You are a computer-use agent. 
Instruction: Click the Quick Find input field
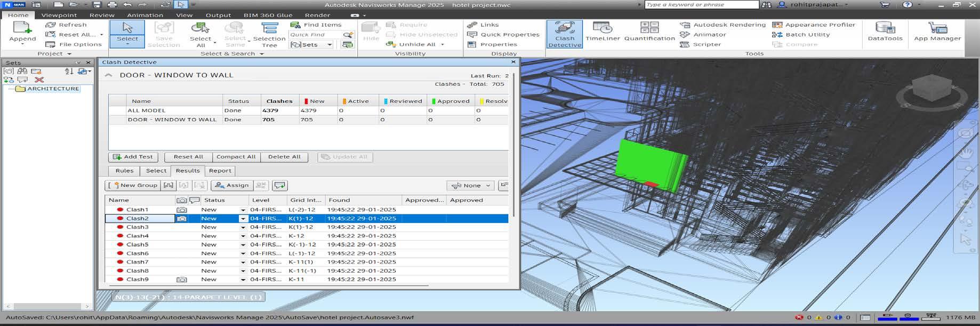(x=317, y=35)
